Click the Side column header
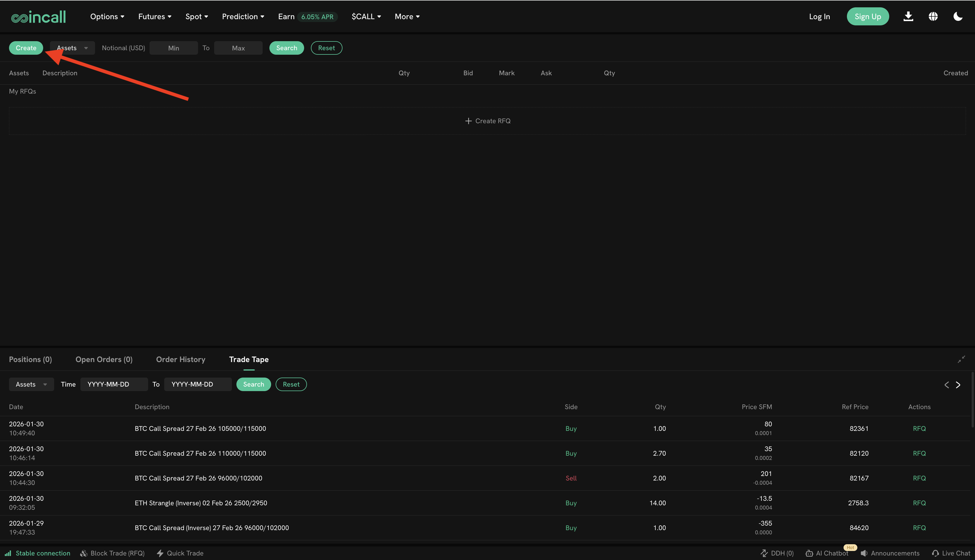 571,407
